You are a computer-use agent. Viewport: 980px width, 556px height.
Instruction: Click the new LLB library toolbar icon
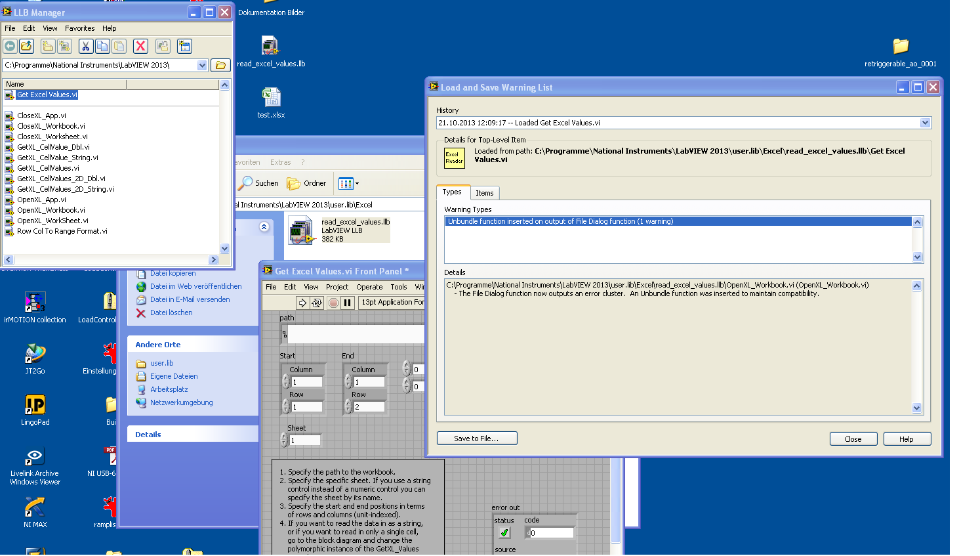[x=64, y=46]
